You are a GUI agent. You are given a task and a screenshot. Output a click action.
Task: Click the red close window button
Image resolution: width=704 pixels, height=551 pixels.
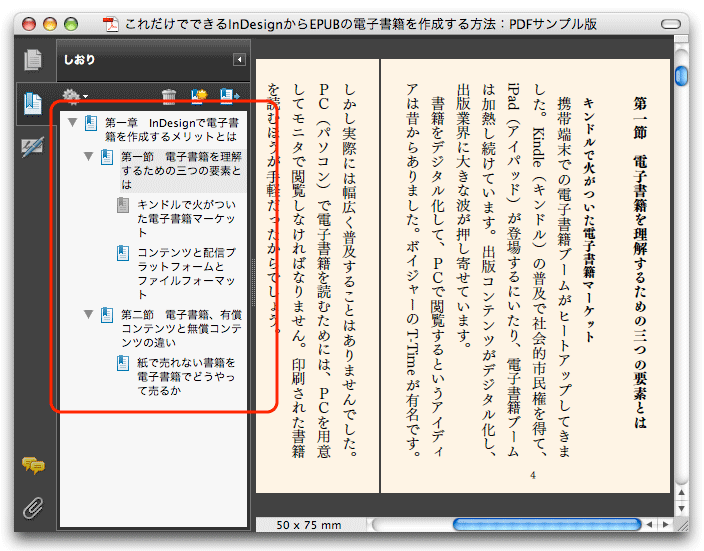coord(29,24)
